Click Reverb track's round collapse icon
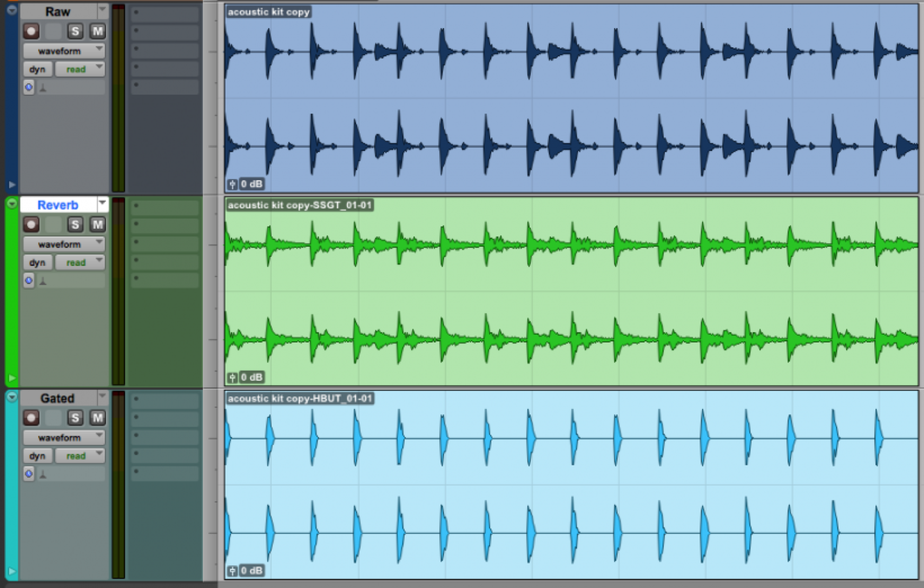 pyautogui.click(x=12, y=203)
